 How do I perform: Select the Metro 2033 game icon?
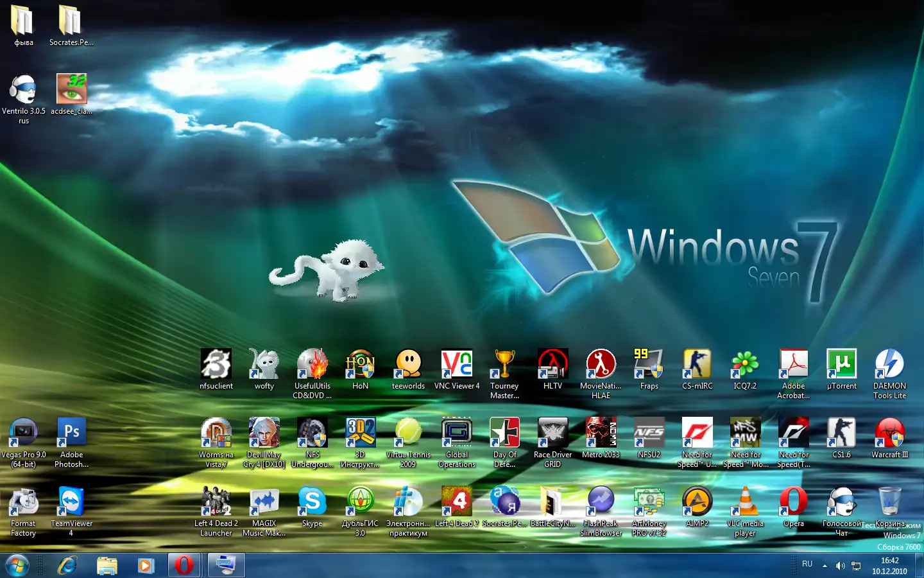(601, 433)
